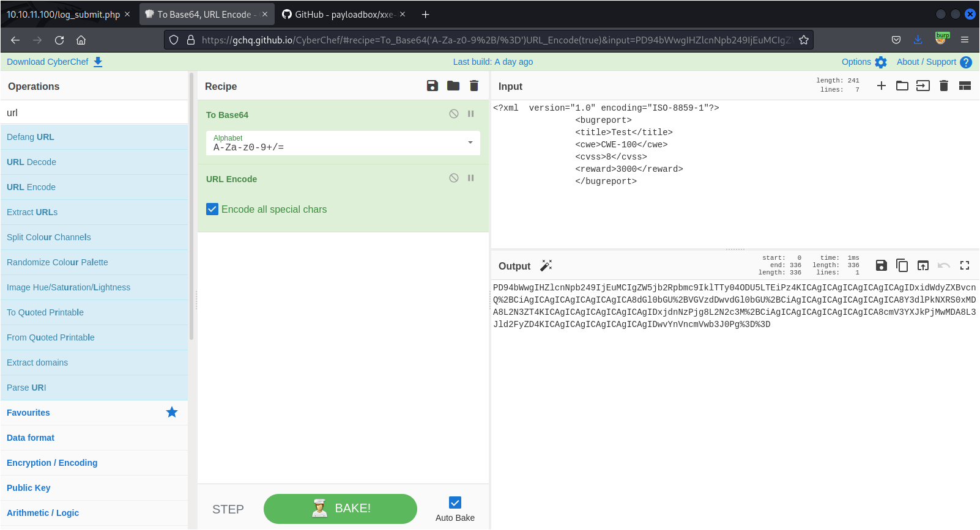Undo the output switch icon
The image size is (980, 530).
point(944,265)
